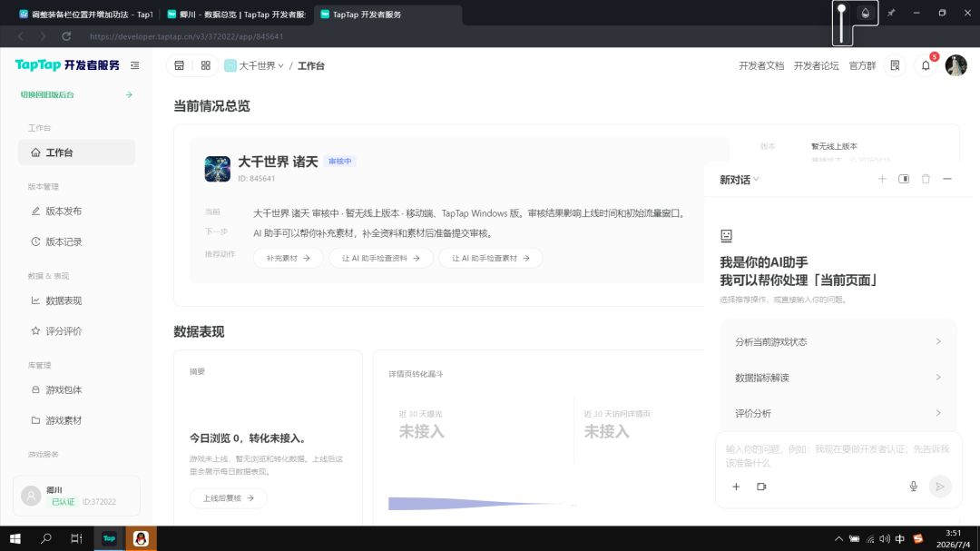Switch to tab 卿川 - 数据总览

pyautogui.click(x=236, y=15)
